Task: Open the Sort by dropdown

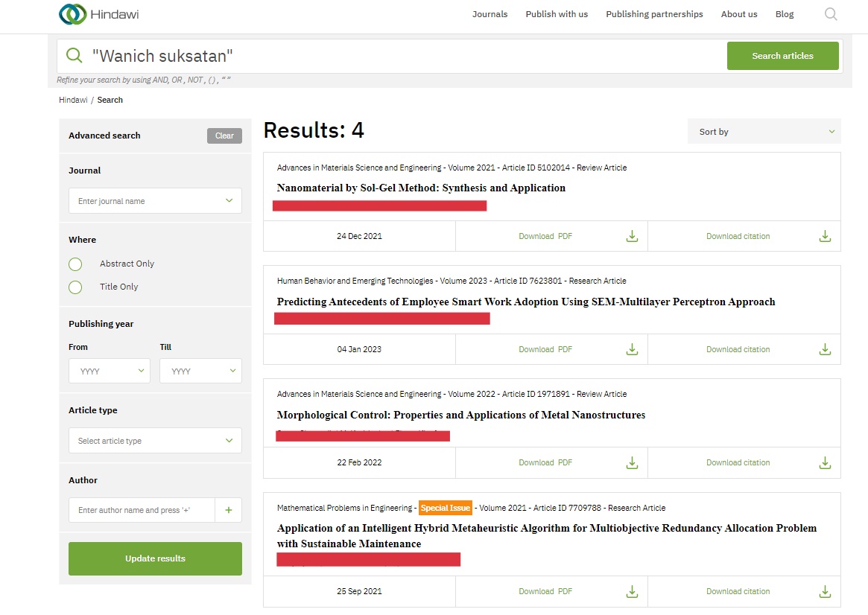Action: (764, 132)
